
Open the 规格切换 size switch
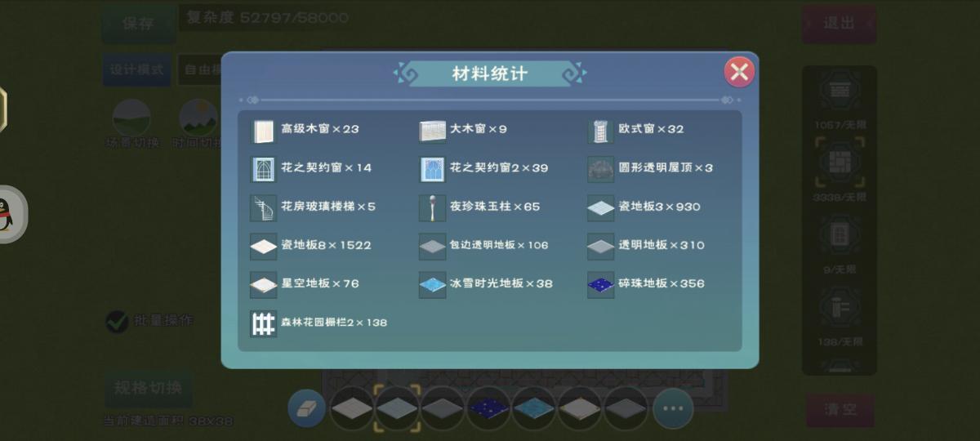pos(148,389)
